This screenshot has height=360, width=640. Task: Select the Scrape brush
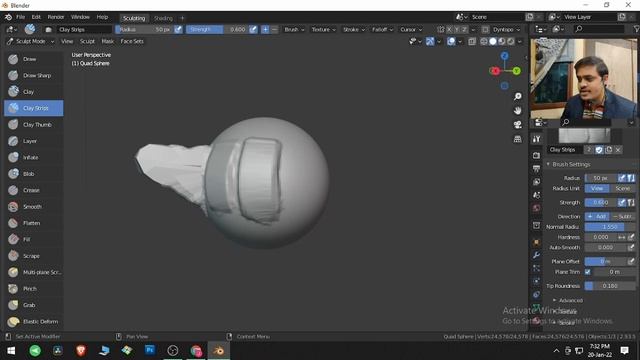point(33,256)
